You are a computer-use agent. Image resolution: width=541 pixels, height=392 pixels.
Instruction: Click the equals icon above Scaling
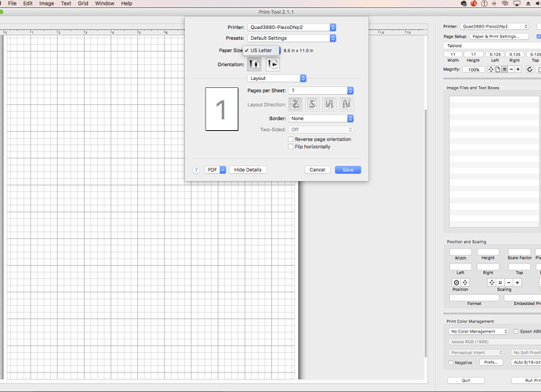tap(500, 282)
